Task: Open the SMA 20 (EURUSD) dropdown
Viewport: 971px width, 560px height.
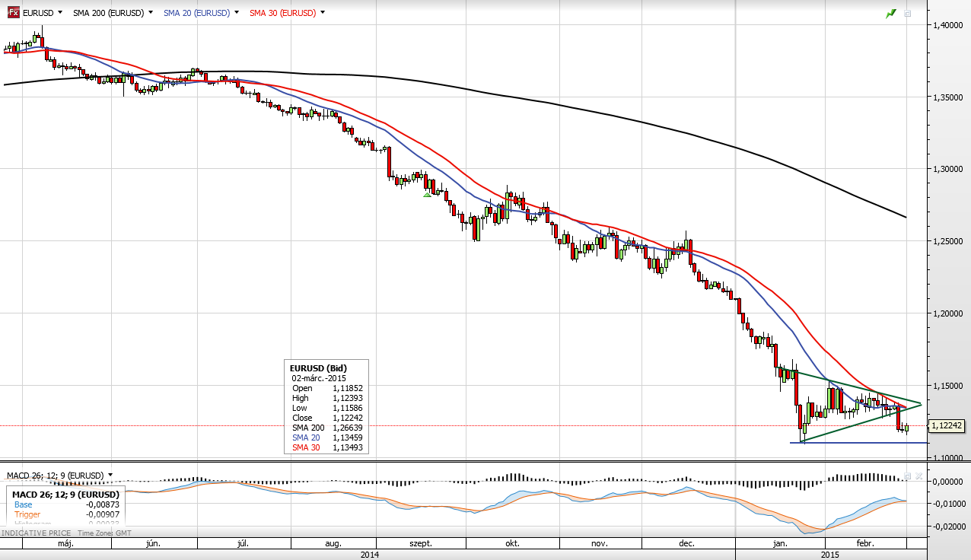Action: coord(237,13)
